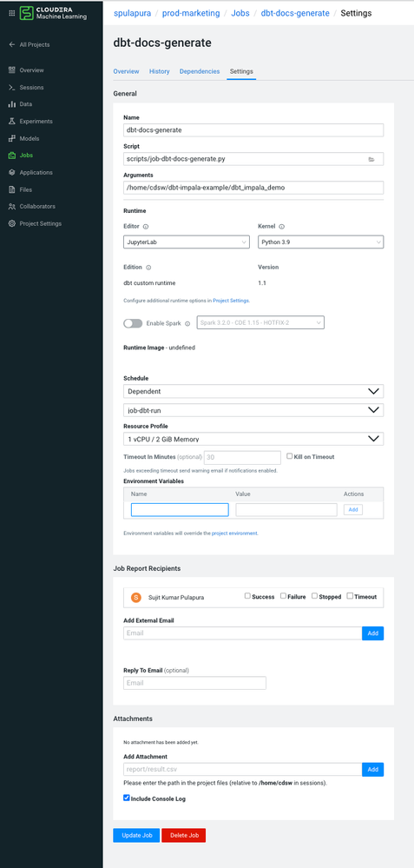Viewport: 414px width, 868px height.
Task: Click the environment variable Name field
Action: (180, 510)
